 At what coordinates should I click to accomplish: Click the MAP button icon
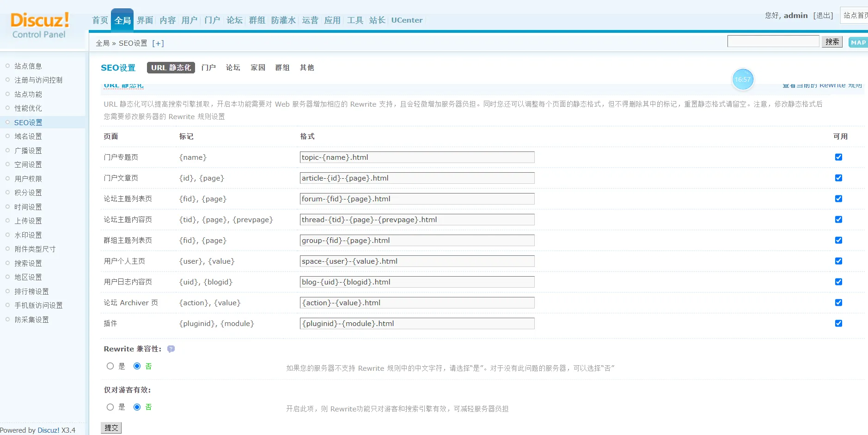pyautogui.click(x=858, y=42)
